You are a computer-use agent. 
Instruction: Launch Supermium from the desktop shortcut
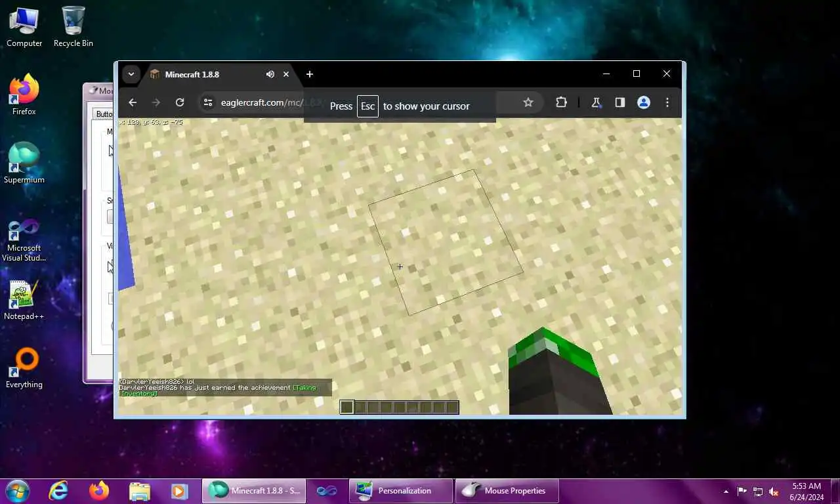point(24,163)
